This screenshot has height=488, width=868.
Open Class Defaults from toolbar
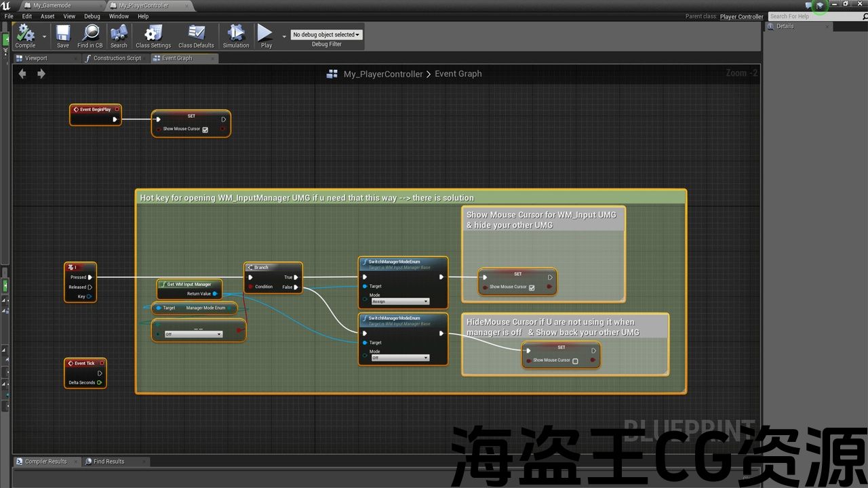196,35
